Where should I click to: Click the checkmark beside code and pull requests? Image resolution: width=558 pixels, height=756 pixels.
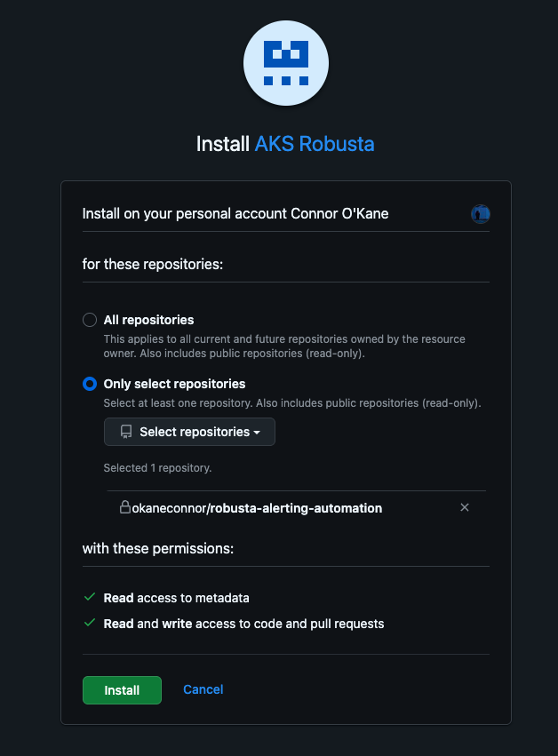tap(89, 623)
